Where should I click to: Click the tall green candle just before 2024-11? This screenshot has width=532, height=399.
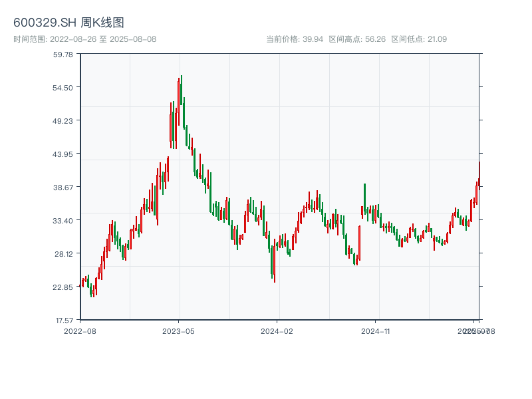[364, 198]
